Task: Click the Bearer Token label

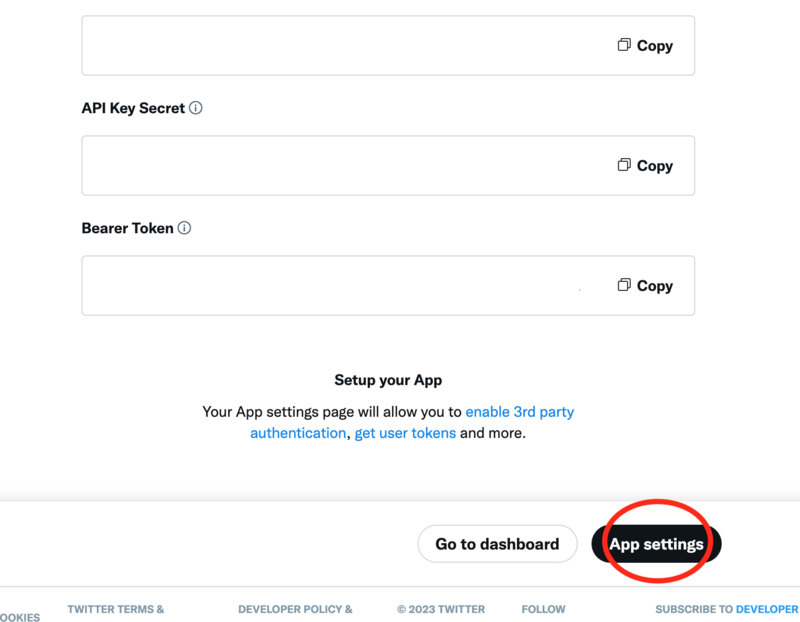Action: point(127,228)
